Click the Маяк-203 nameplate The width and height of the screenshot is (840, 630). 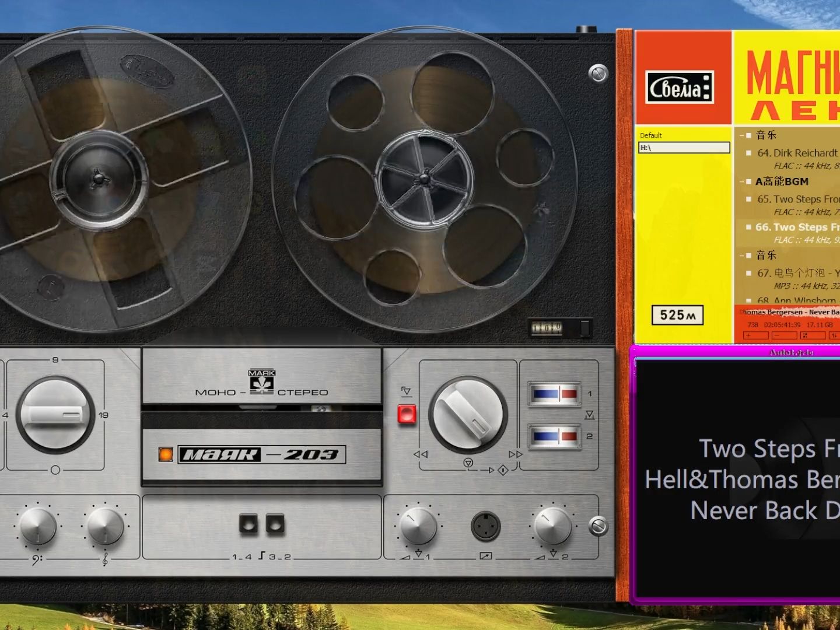[x=261, y=454]
